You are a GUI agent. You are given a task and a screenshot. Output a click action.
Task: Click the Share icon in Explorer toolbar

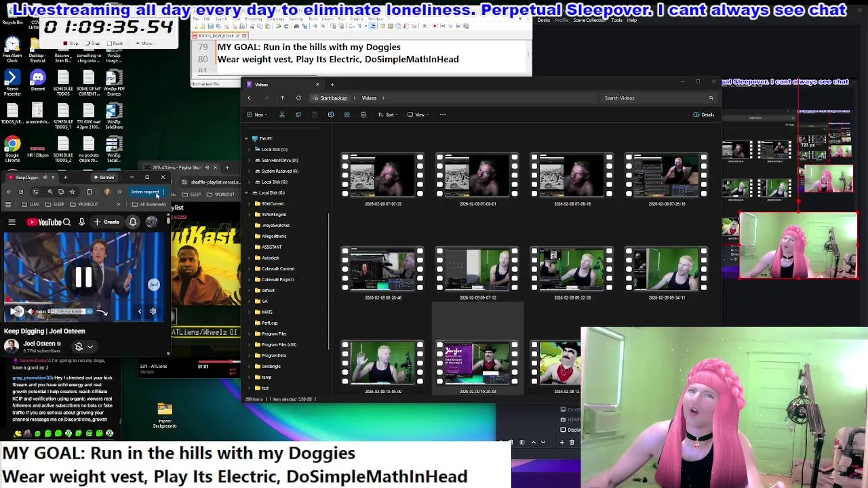tap(347, 115)
